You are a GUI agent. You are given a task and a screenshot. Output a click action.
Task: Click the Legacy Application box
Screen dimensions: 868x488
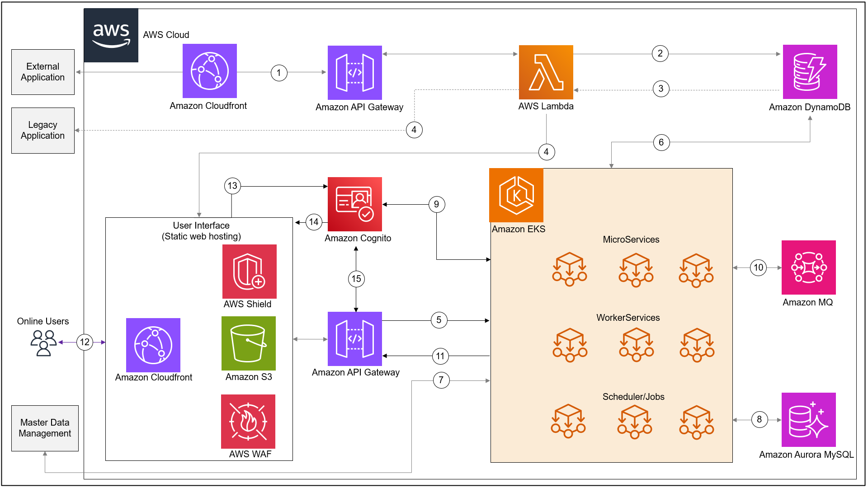(x=42, y=130)
